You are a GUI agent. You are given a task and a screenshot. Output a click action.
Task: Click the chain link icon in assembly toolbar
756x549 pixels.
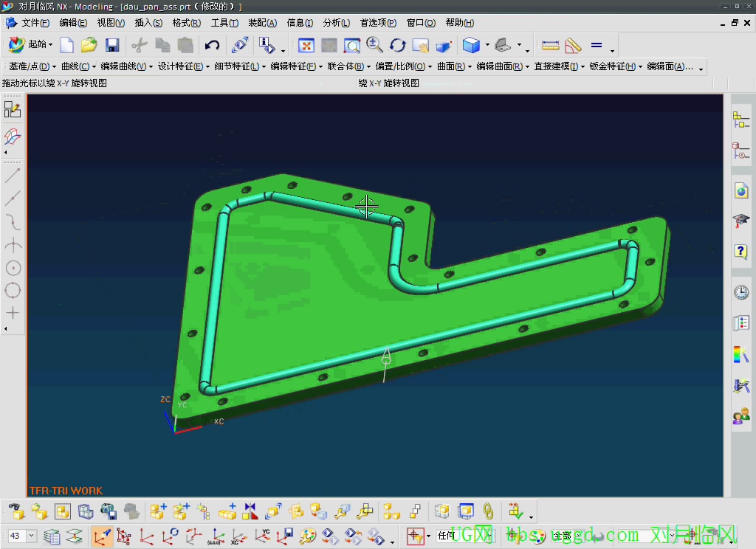pos(488,511)
